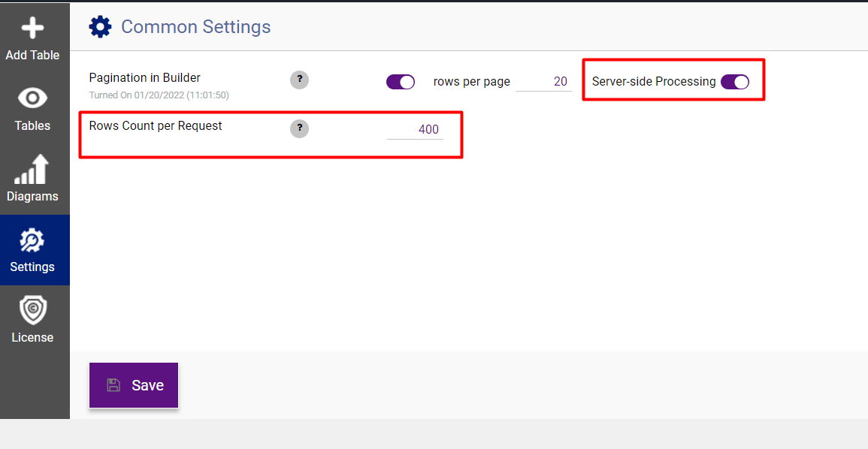Click the 'Server-side Processing' label text

point(653,82)
